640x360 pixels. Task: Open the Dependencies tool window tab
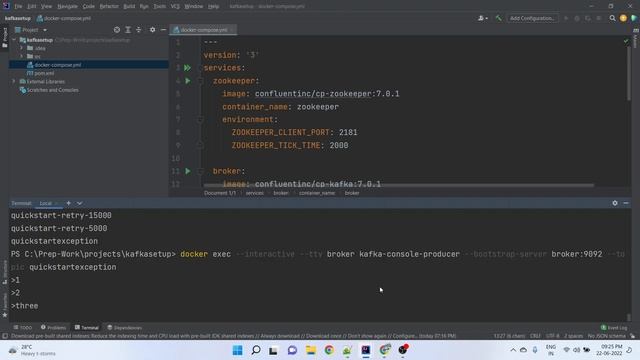124,327
